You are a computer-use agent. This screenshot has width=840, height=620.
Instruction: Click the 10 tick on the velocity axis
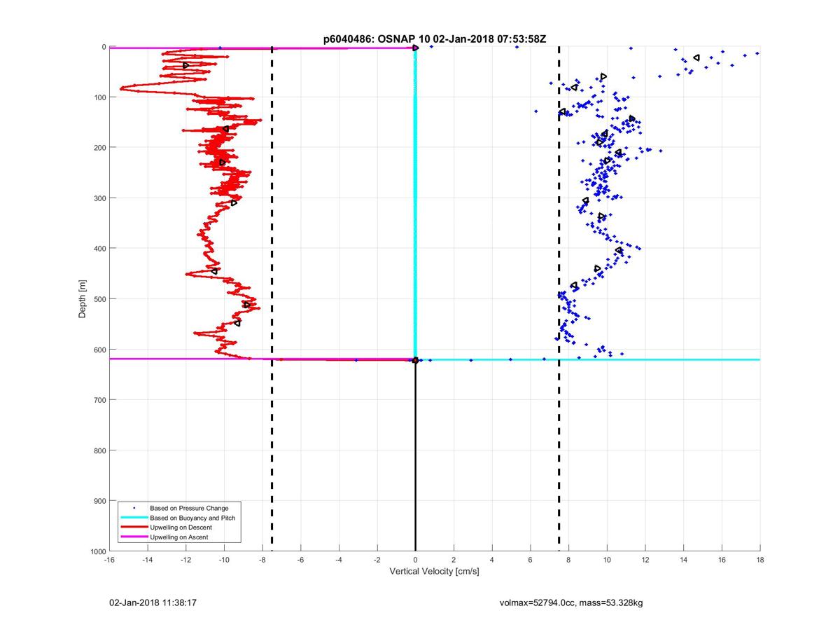[x=607, y=560]
